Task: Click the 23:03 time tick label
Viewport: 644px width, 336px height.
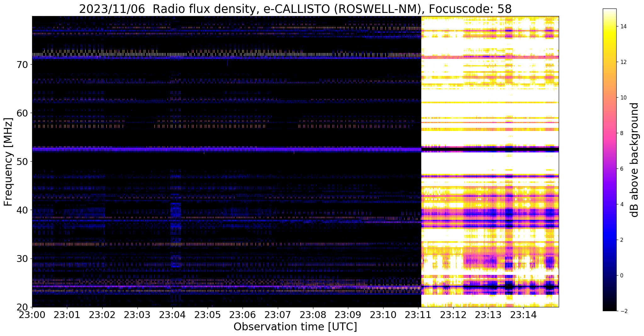Action: (x=137, y=315)
